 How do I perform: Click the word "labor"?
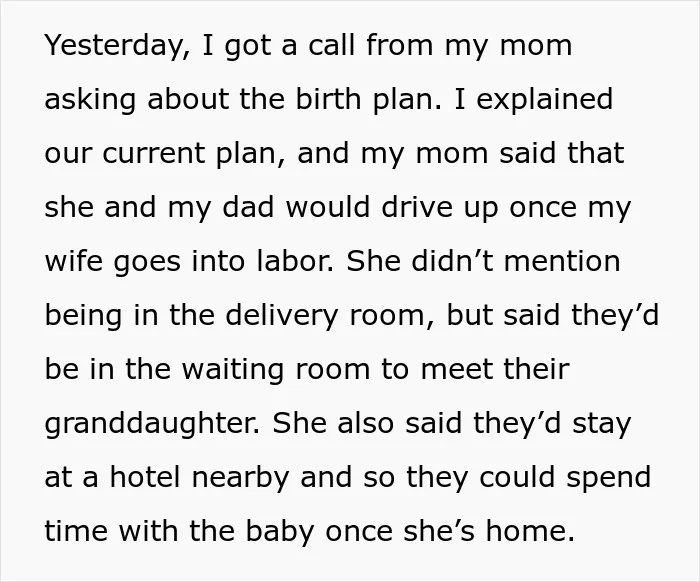tap(294, 261)
